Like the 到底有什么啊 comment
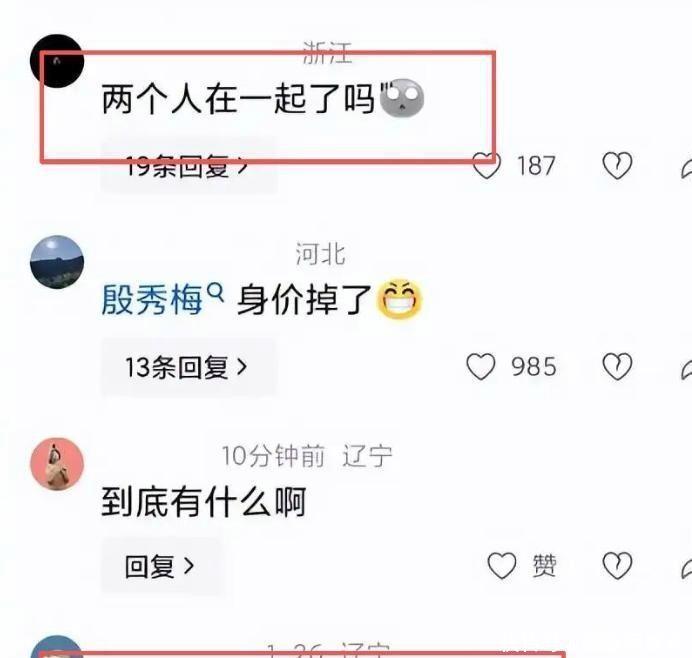Image resolution: width=692 pixels, height=658 pixels. coord(502,566)
